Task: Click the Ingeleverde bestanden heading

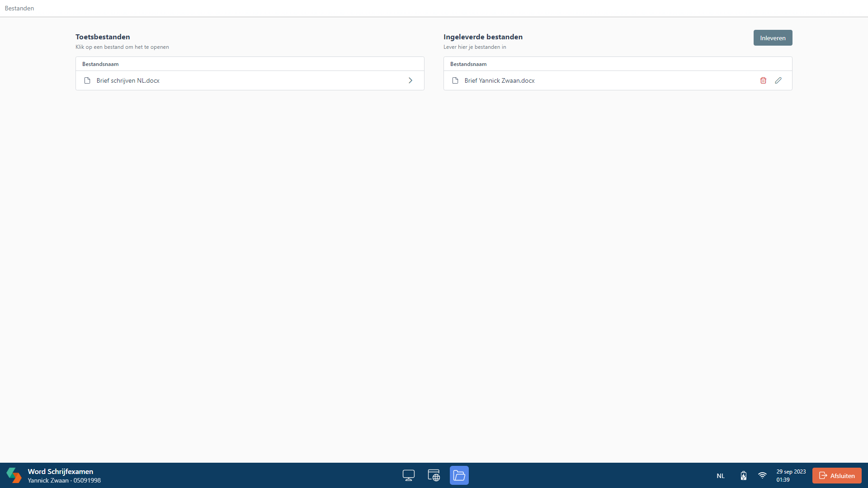Action: (x=483, y=37)
